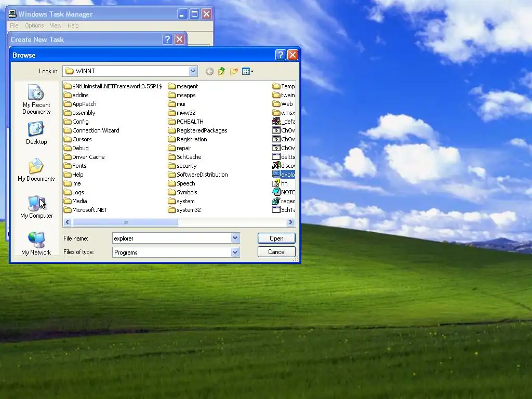Image resolution: width=532 pixels, height=399 pixels.
Task: Select the Config folder
Action: (x=76, y=122)
